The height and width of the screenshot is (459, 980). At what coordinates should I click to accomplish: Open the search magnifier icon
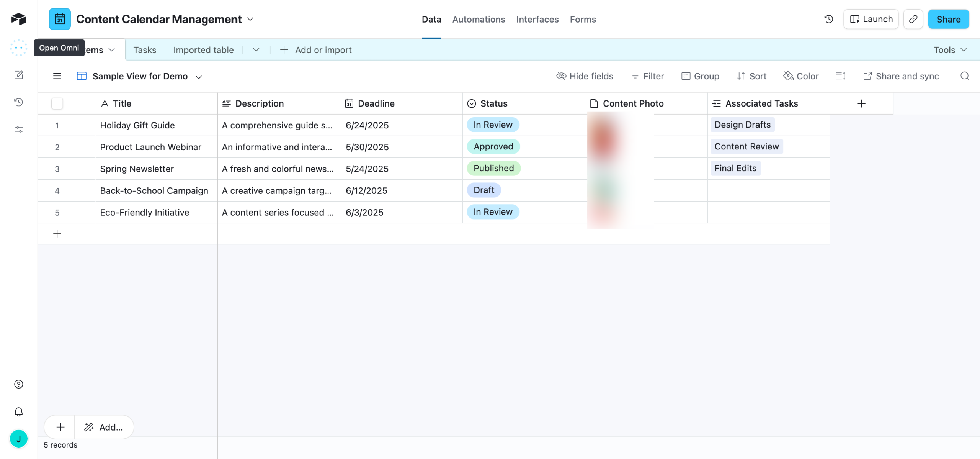[965, 76]
